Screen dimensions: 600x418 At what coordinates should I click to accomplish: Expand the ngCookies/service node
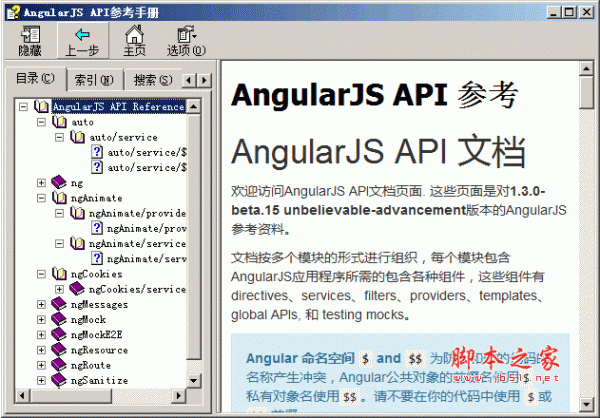tap(59, 289)
